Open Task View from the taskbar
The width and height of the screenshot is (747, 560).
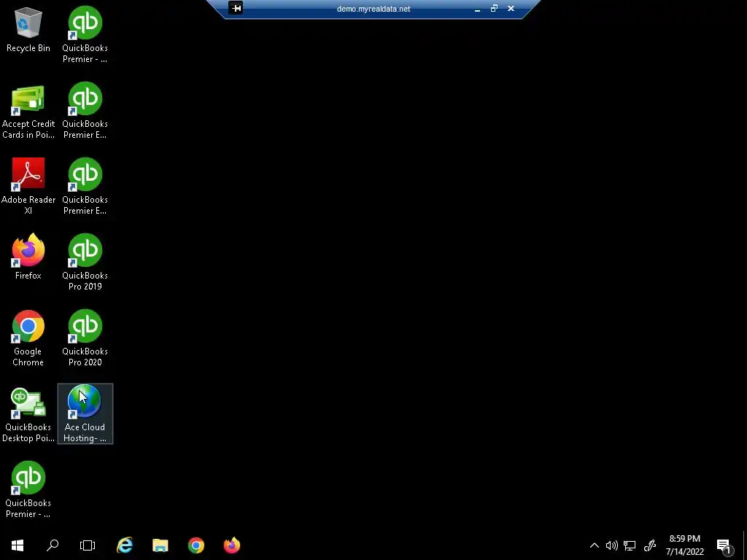click(x=88, y=545)
